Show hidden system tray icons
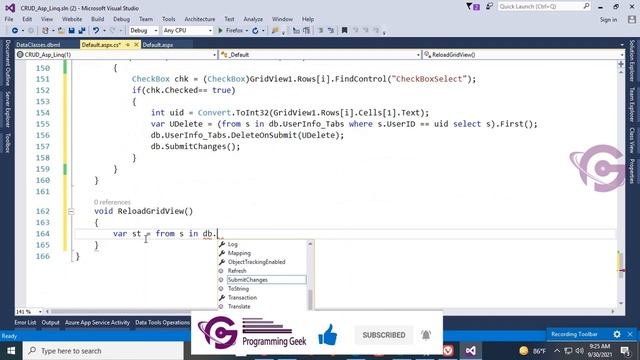The height and width of the screenshot is (360, 640). tap(557, 351)
